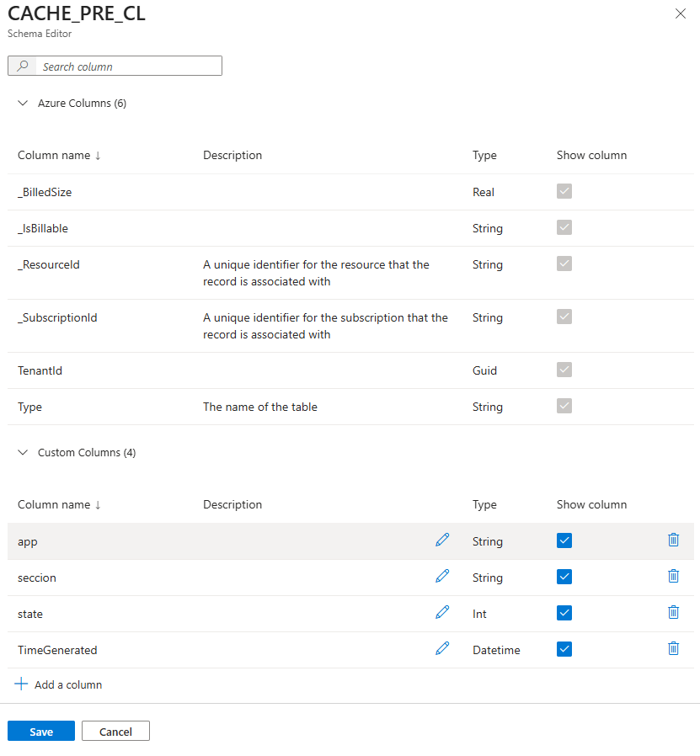This screenshot has height=756, width=700.
Task: Click the disabled checkbox for _ResourceId
Action: click(x=564, y=264)
